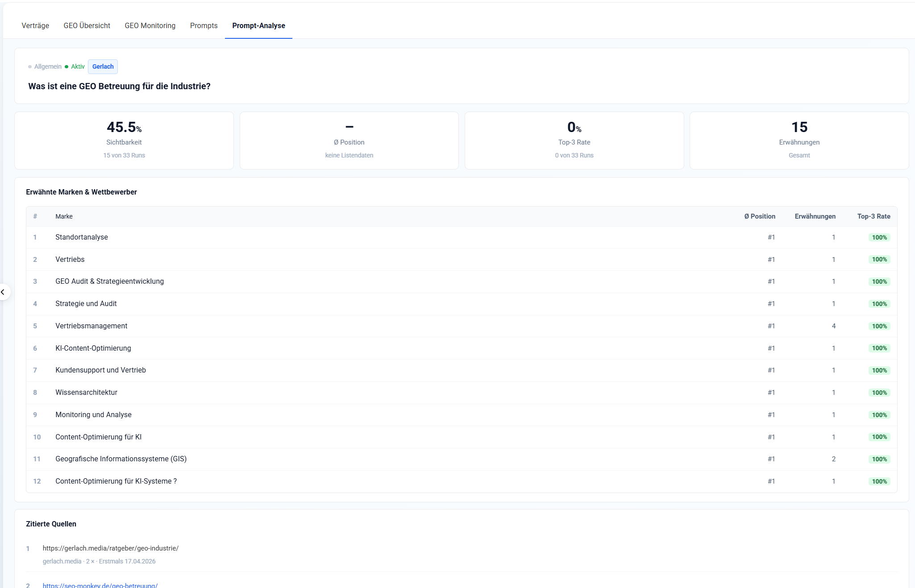Open the seo-monkey.de geo-betreuung link

(100, 585)
